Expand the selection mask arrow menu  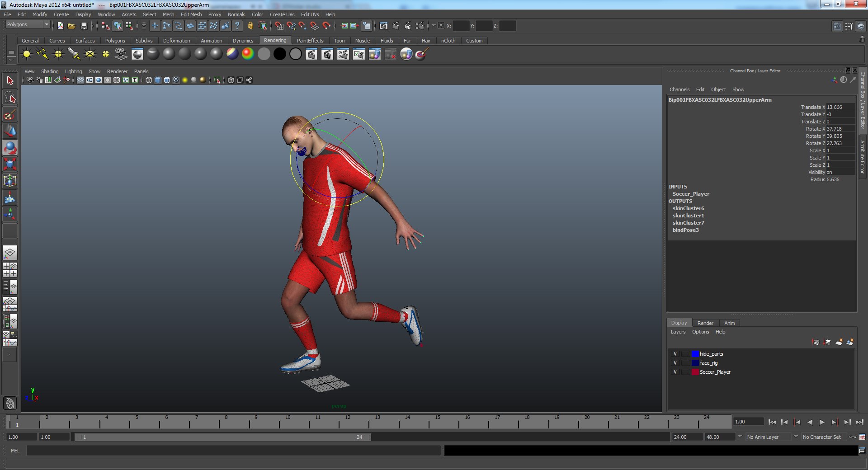144,26
